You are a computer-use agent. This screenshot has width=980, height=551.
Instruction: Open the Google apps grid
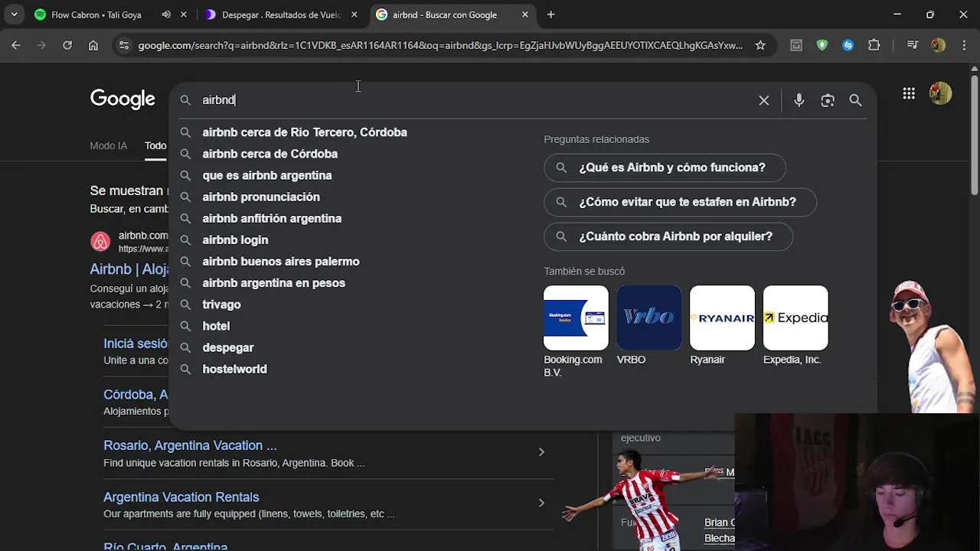pos(909,93)
